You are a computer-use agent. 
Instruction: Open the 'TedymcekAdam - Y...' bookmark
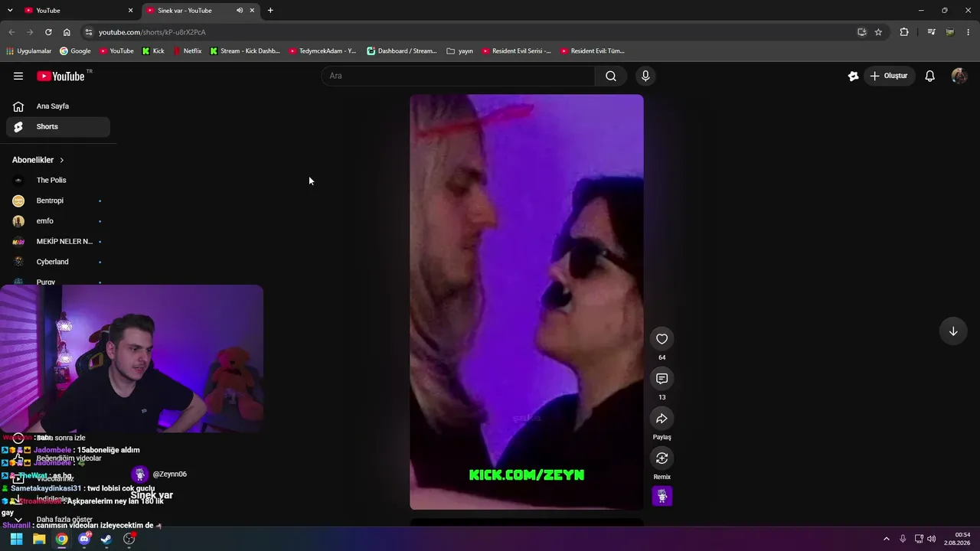[322, 51]
